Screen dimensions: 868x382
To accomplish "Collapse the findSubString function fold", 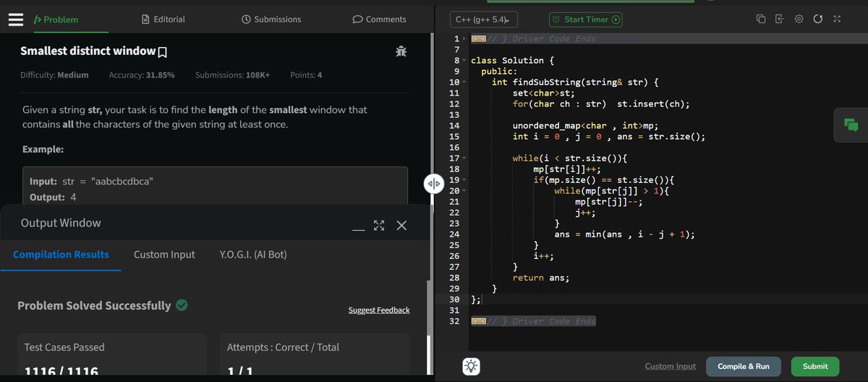I will pos(464,82).
